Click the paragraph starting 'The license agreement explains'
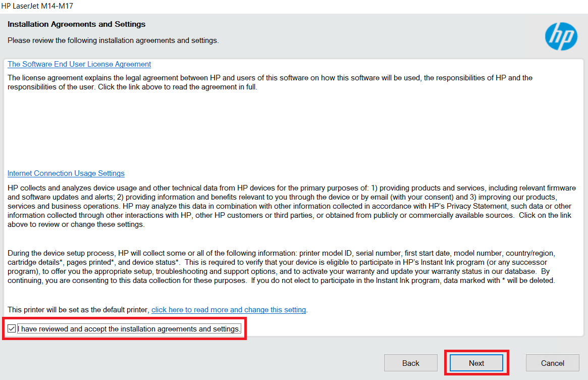This screenshot has height=380, width=588. [270, 82]
